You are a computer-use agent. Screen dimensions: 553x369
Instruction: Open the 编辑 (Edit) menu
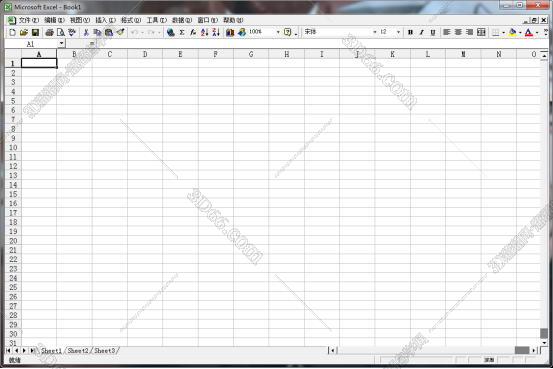[54, 20]
